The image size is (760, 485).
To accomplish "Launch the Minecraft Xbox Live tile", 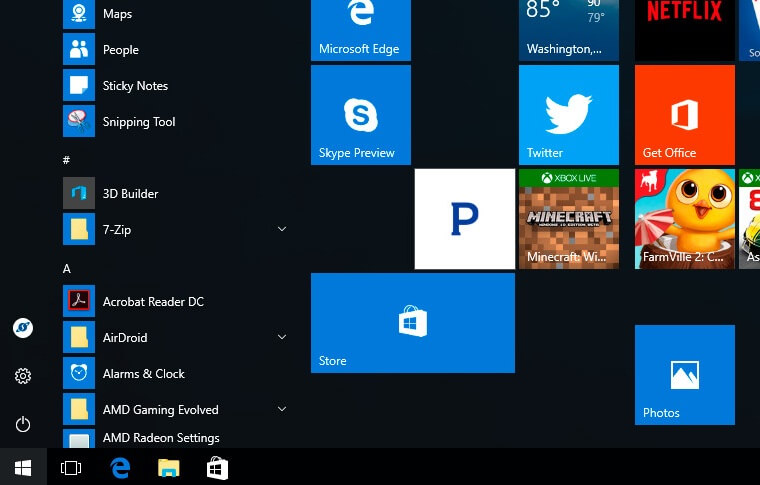I will (569, 219).
